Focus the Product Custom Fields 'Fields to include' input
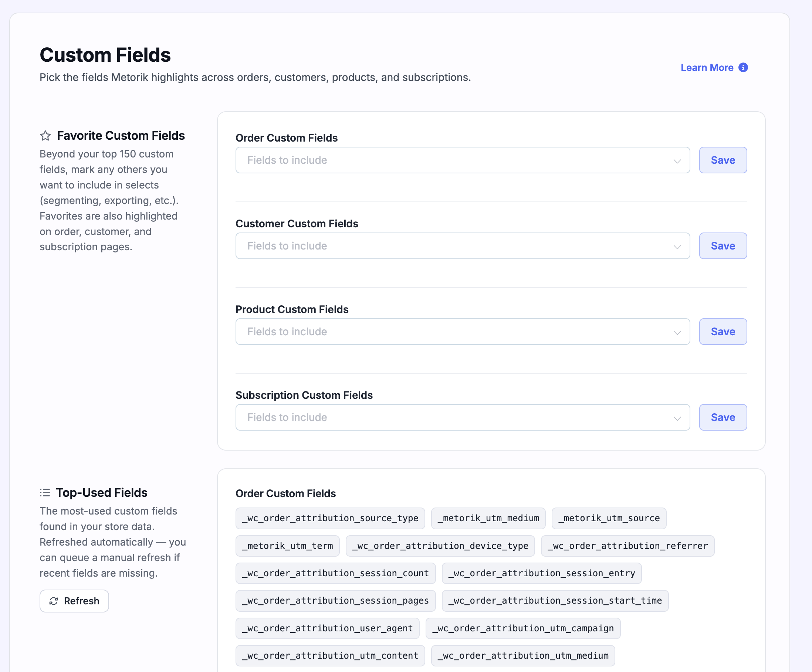This screenshot has width=812, height=672. 463,332
